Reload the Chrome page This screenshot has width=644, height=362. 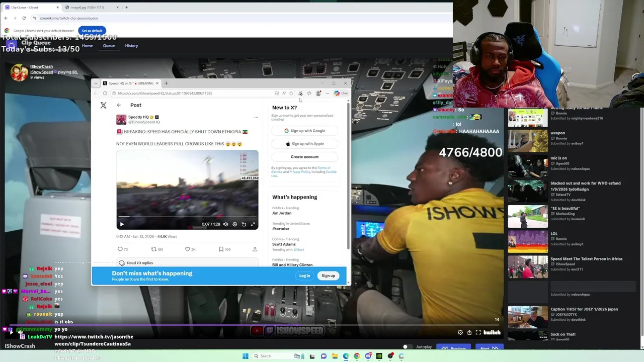(24, 18)
